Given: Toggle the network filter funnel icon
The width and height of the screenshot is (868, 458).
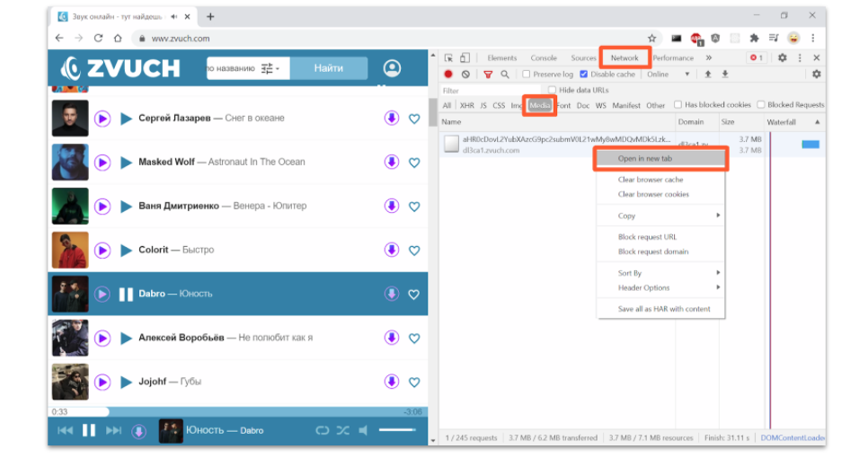Looking at the screenshot, I should pos(488,75).
